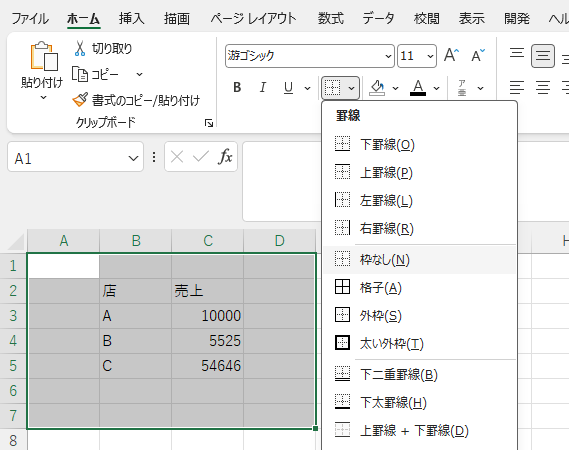Decrease font size with small A icon

(x=478, y=56)
